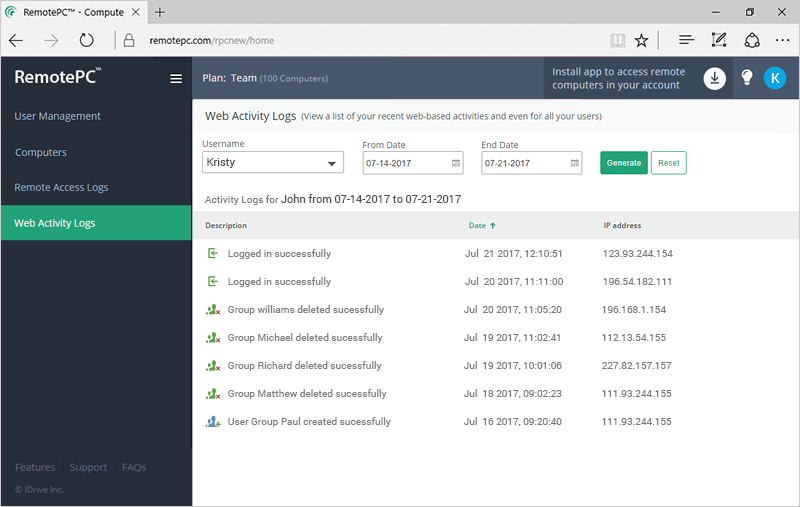Screen dimensions: 800x507
Task: Click the Plan: Team label
Action: tap(229, 78)
